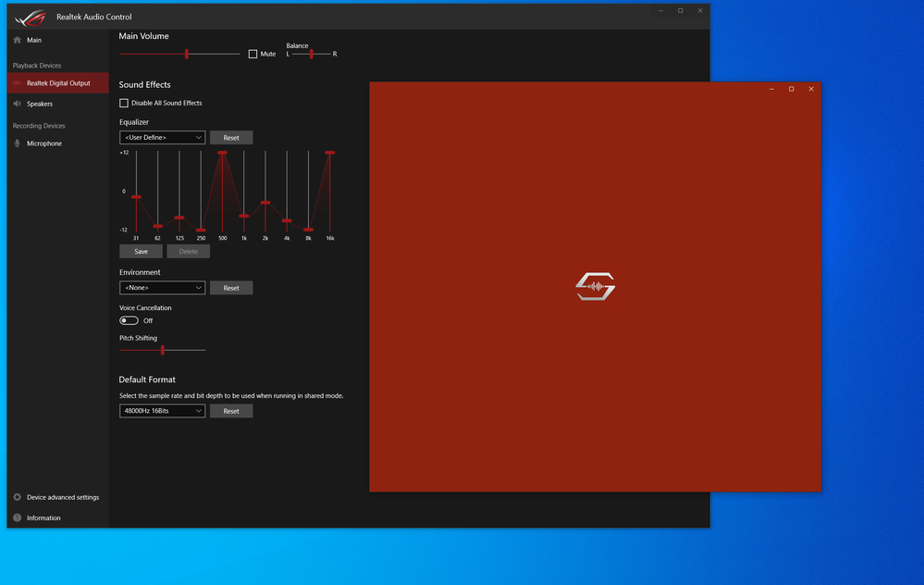This screenshot has height=585, width=924.
Task: Click the 4k equalizer band handle
Action: [x=287, y=220]
